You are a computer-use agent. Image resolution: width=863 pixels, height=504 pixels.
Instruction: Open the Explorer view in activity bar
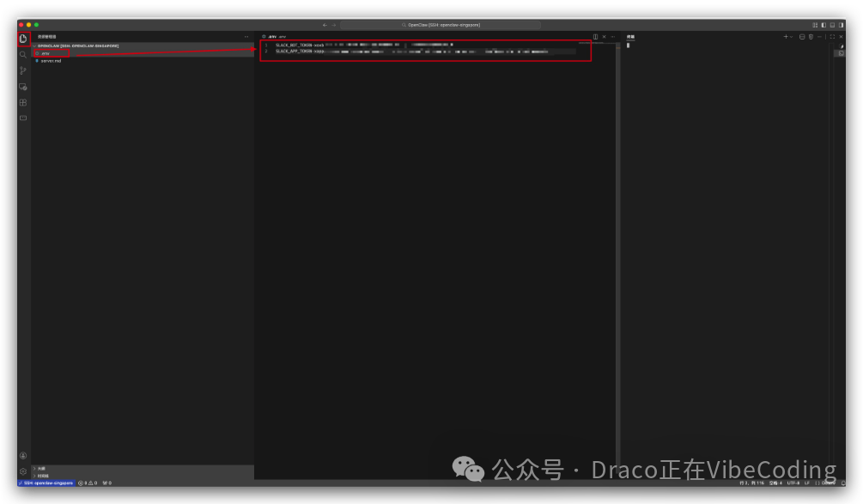tap(23, 39)
